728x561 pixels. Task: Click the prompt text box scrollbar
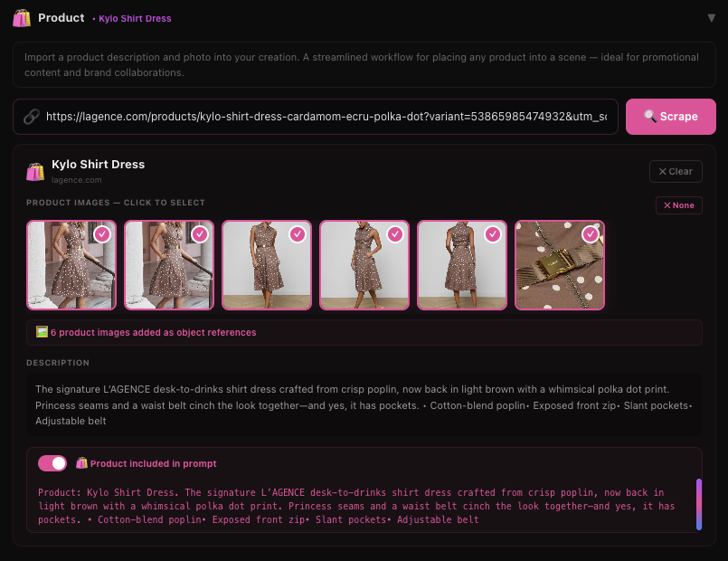click(x=698, y=505)
